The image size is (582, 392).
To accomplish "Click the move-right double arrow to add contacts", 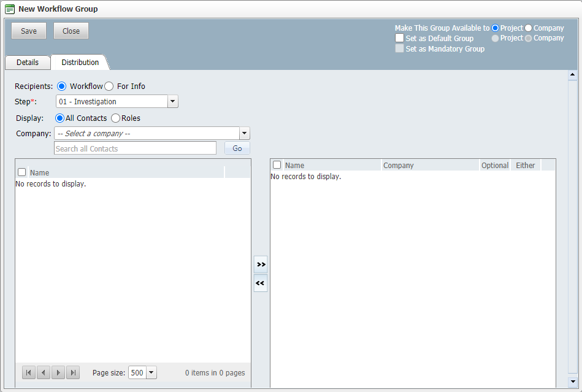I will click(x=261, y=264).
